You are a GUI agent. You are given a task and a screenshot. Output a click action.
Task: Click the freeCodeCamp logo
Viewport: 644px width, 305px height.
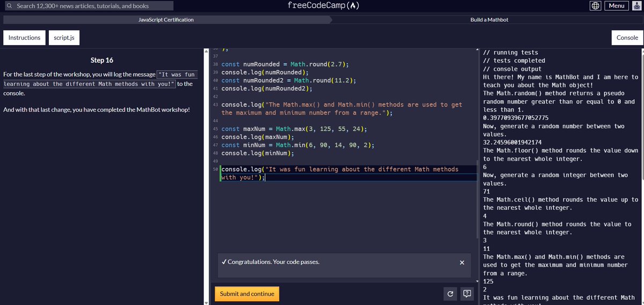[x=323, y=5]
